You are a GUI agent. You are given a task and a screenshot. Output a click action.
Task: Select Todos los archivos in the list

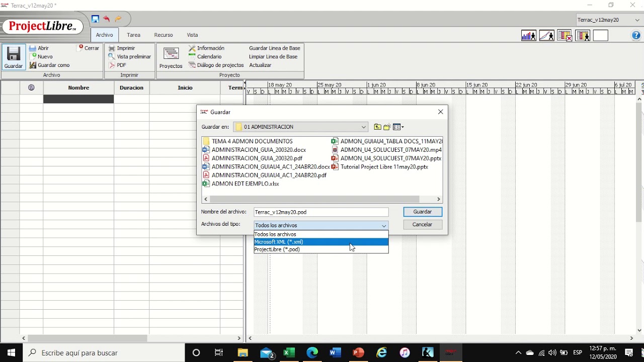(x=321, y=234)
